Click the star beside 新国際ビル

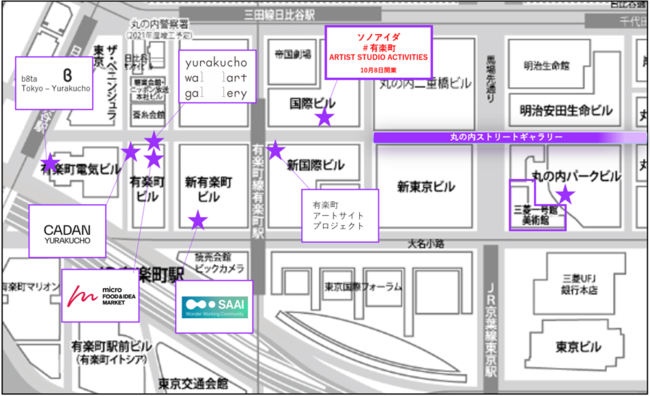275,150
